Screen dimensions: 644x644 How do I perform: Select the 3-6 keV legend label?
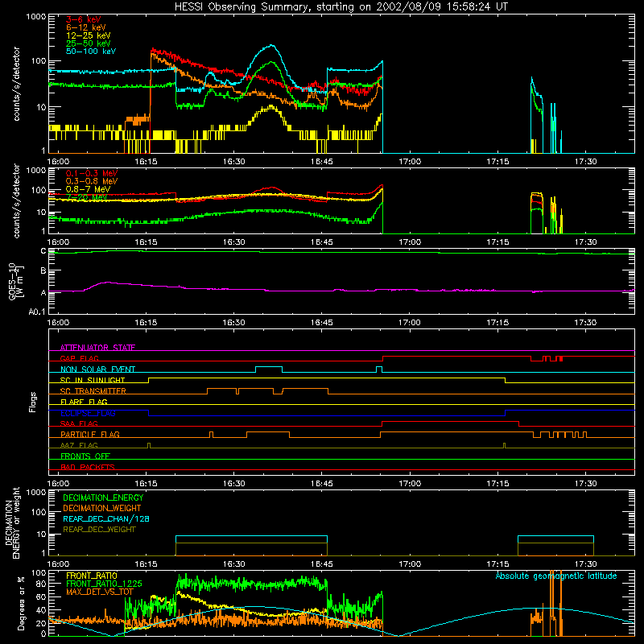coord(84,19)
